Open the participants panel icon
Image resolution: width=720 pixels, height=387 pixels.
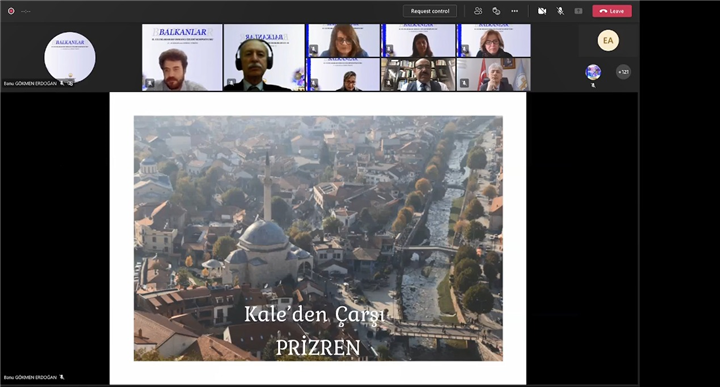478,11
